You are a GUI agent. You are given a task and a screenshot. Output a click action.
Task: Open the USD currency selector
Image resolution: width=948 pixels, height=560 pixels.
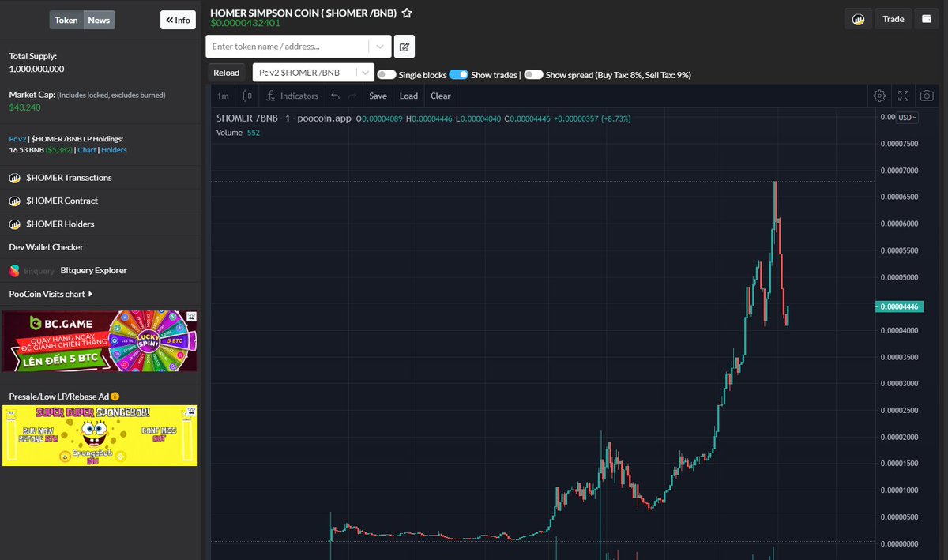click(908, 117)
